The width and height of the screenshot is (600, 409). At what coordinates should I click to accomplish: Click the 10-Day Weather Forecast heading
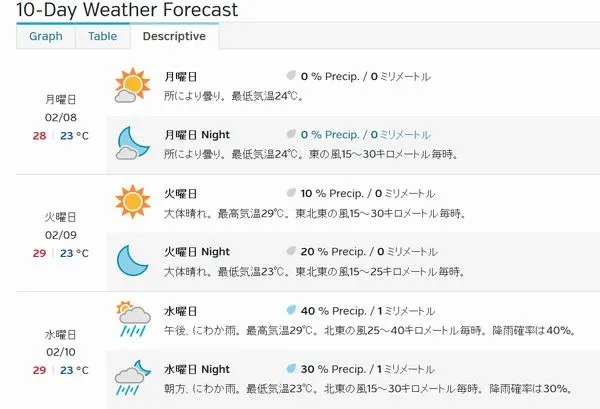tap(127, 10)
